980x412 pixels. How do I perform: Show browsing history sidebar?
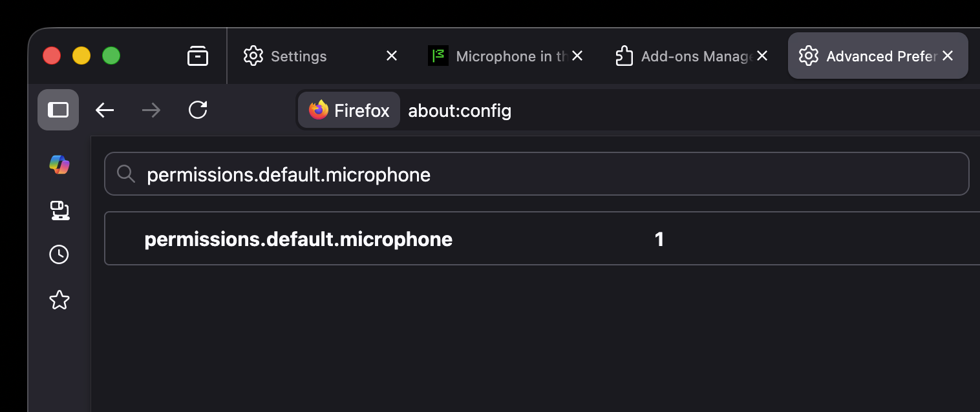59,254
